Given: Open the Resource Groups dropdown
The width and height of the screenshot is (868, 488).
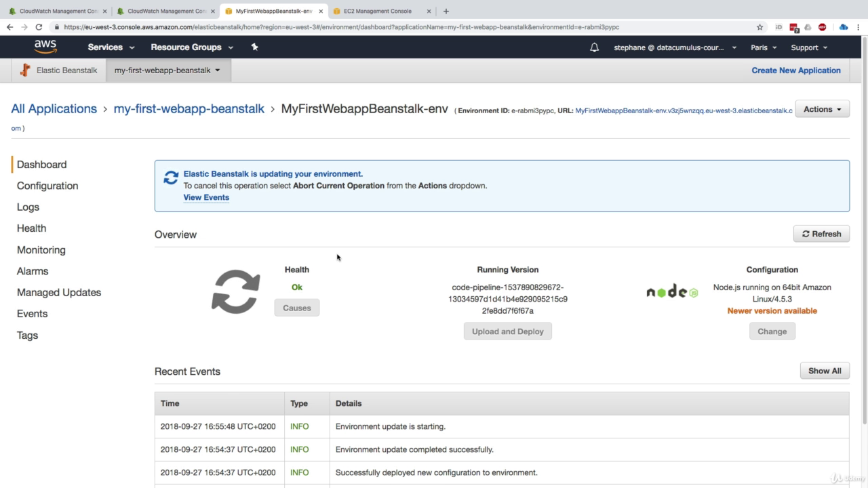Looking at the screenshot, I should tap(192, 47).
